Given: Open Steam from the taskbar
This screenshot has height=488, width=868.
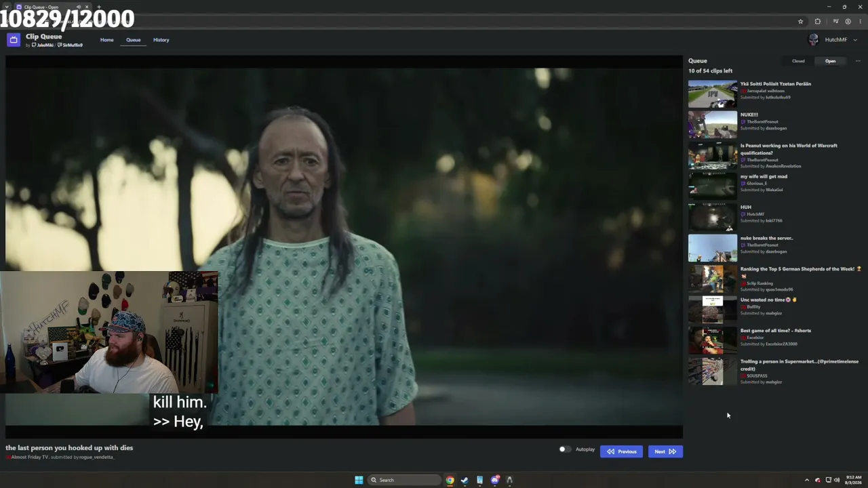Looking at the screenshot, I should pyautogui.click(x=465, y=480).
